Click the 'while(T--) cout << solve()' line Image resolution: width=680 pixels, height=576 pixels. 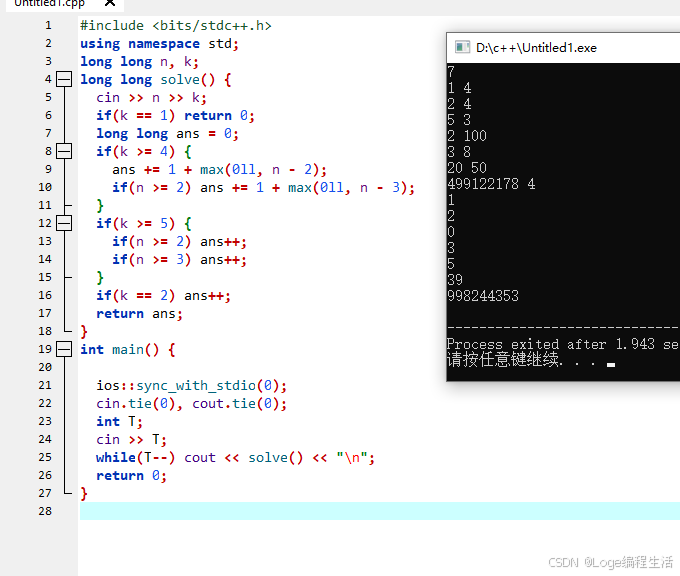235,458
